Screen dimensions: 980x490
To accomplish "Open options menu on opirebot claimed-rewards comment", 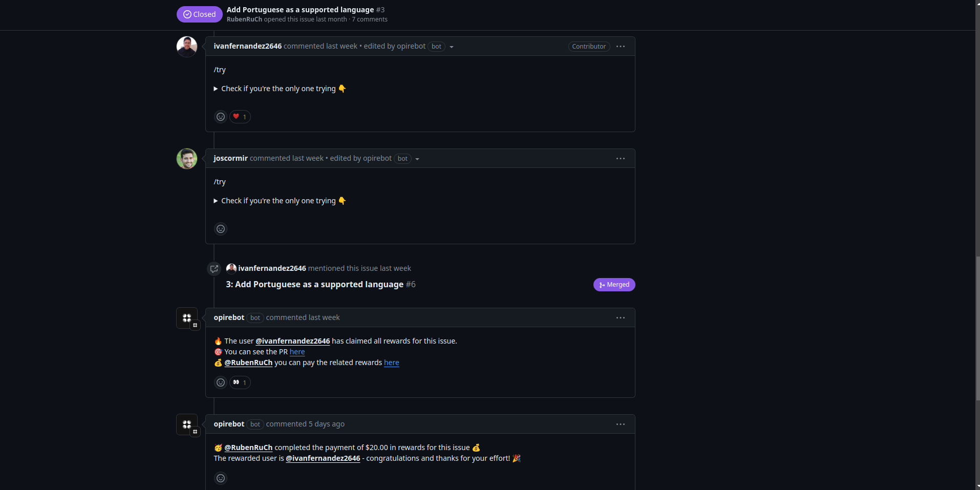I will click(x=621, y=318).
